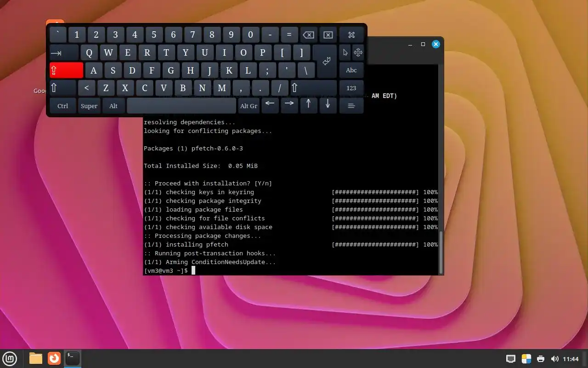This screenshot has width=588, height=368.
Task: Latch the Super modifier key
Action: click(89, 105)
